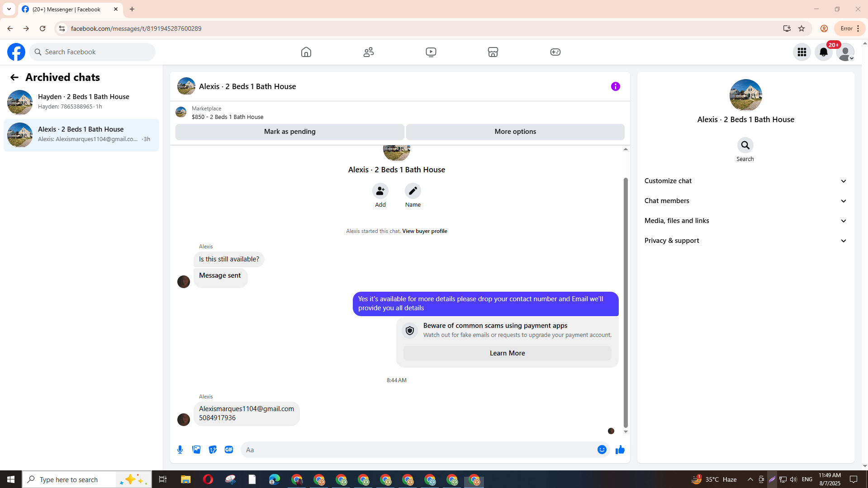Send a thumbs-up like
The image size is (868, 488).
620,450
